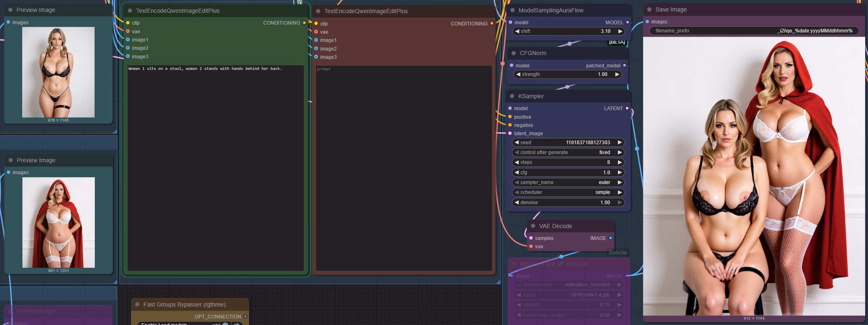Click the red TextEncodeQwenImageEditPlus node title
The height and width of the screenshot is (325, 868).
pos(365,11)
